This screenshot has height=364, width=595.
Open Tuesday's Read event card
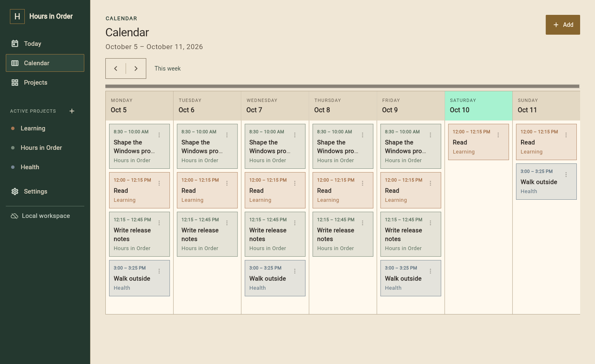[207, 190]
